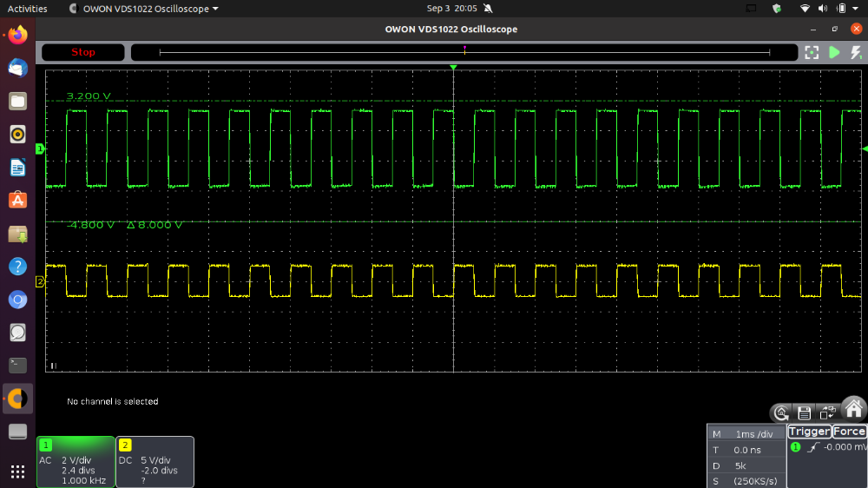Click the export/import transfer icon
Viewport: 868px width, 488px height.
[827, 413]
